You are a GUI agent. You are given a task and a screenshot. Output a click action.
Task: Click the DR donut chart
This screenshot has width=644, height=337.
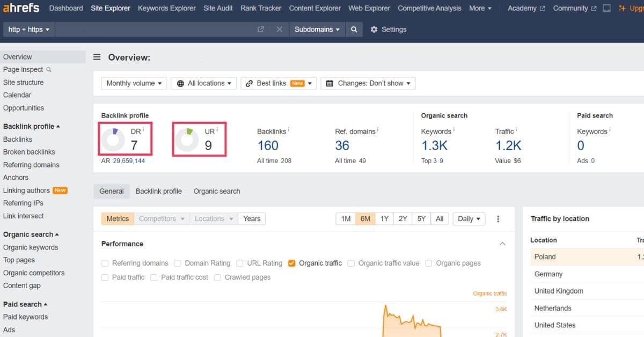coord(113,139)
